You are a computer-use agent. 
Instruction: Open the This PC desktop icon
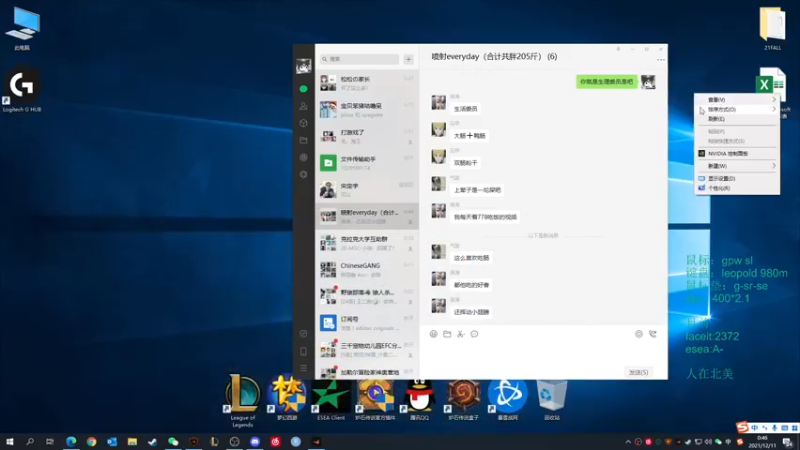[x=22, y=29]
